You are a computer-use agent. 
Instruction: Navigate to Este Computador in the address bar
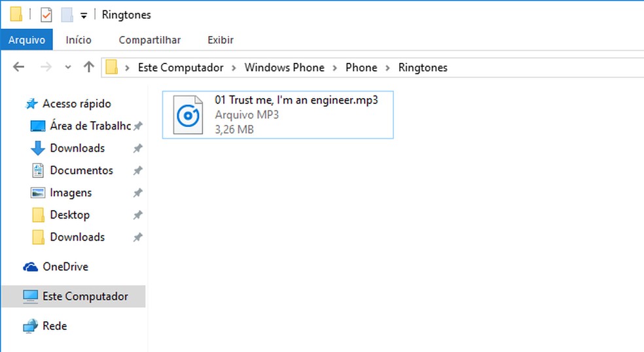181,67
